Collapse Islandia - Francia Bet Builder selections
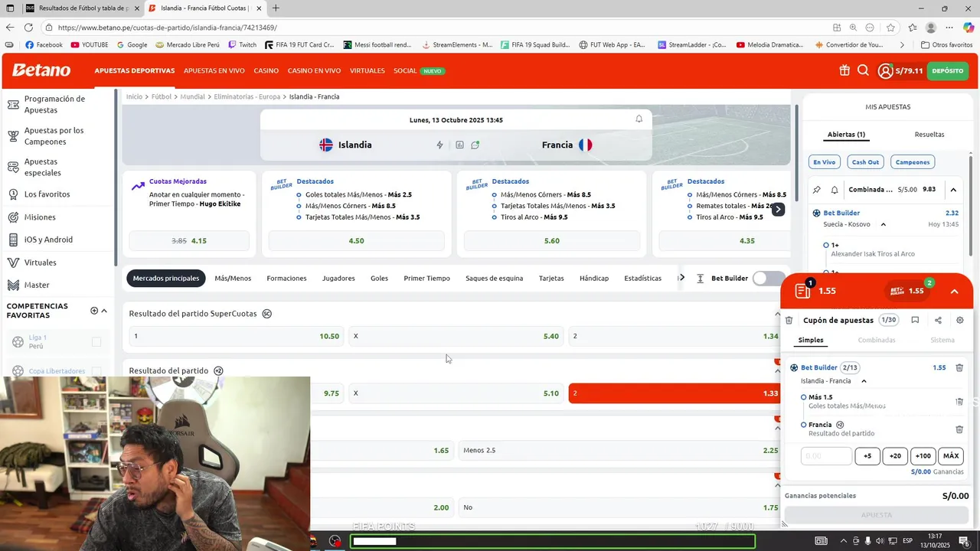Viewport: 980px width, 551px height. click(x=864, y=381)
